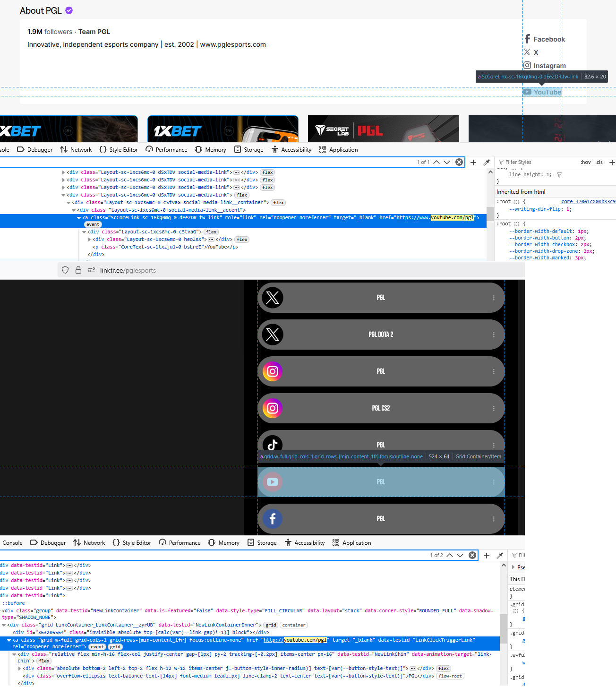616x687 pixels.
Task: Create a new node in the Twitch page inspector
Action: pos(473,162)
